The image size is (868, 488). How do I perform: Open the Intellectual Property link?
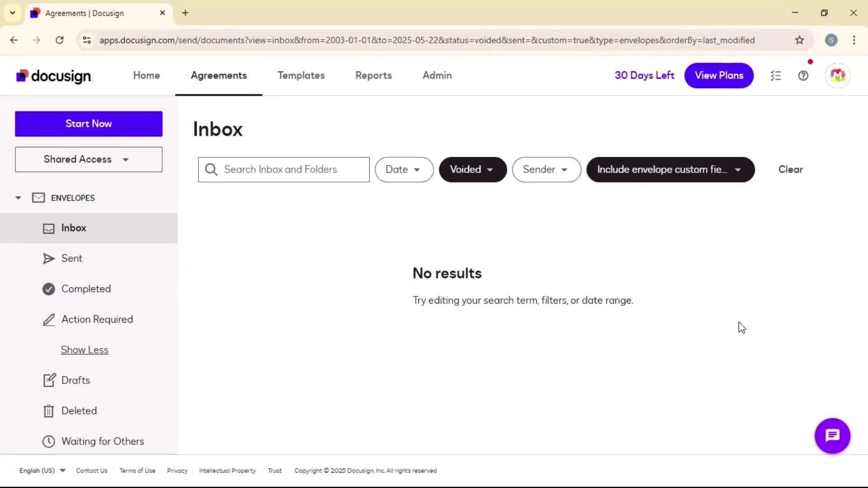pos(227,471)
